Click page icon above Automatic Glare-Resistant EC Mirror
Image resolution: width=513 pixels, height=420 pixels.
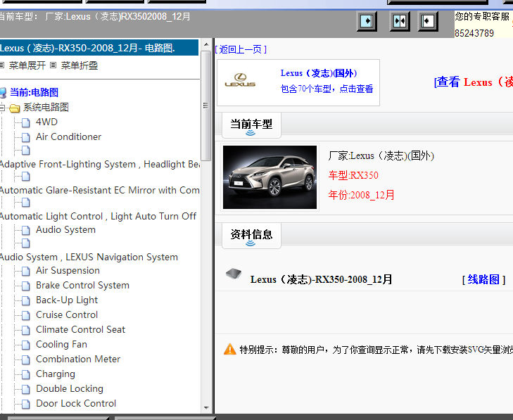click(26, 177)
